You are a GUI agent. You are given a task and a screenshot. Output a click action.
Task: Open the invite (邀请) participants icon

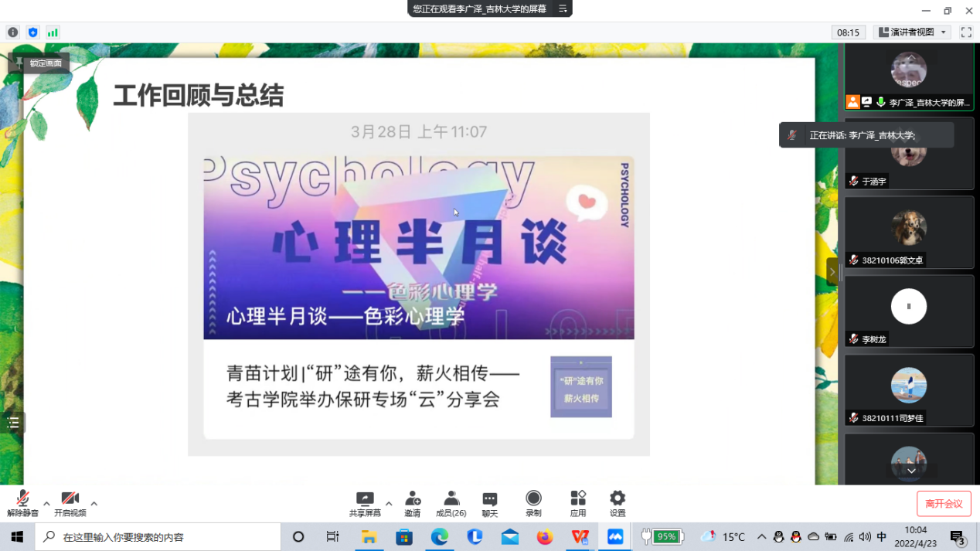[x=413, y=504]
